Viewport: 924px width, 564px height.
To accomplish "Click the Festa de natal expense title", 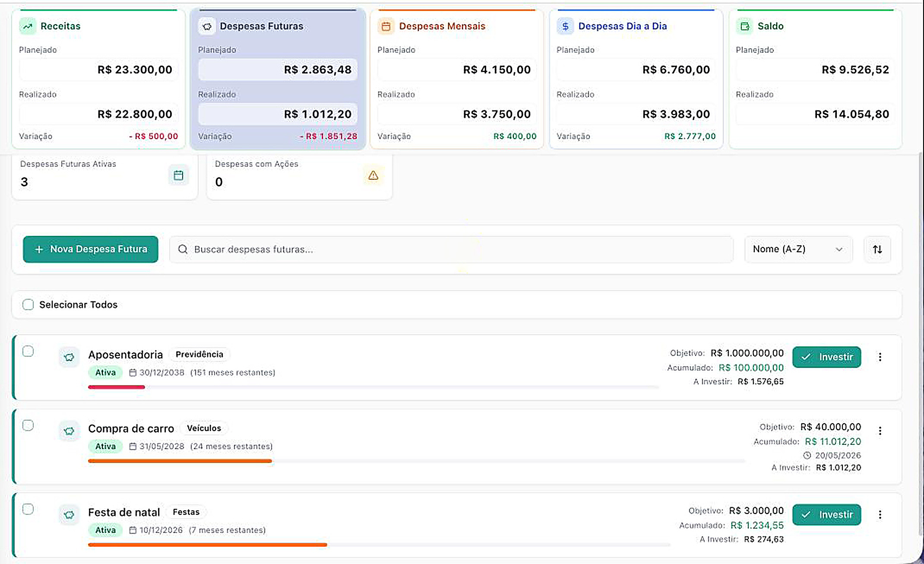I will tap(124, 513).
